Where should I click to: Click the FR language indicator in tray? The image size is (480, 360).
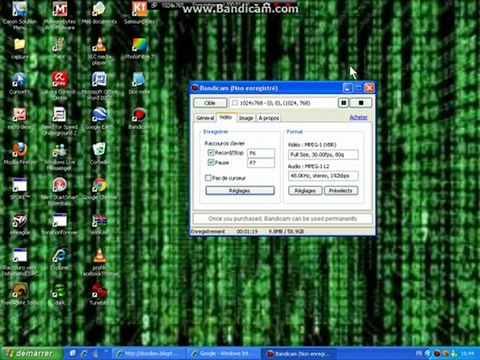point(419,353)
